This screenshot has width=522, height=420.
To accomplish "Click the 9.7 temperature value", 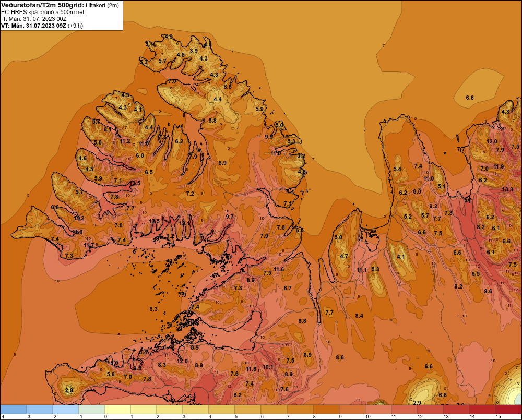I will click(230, 217).
